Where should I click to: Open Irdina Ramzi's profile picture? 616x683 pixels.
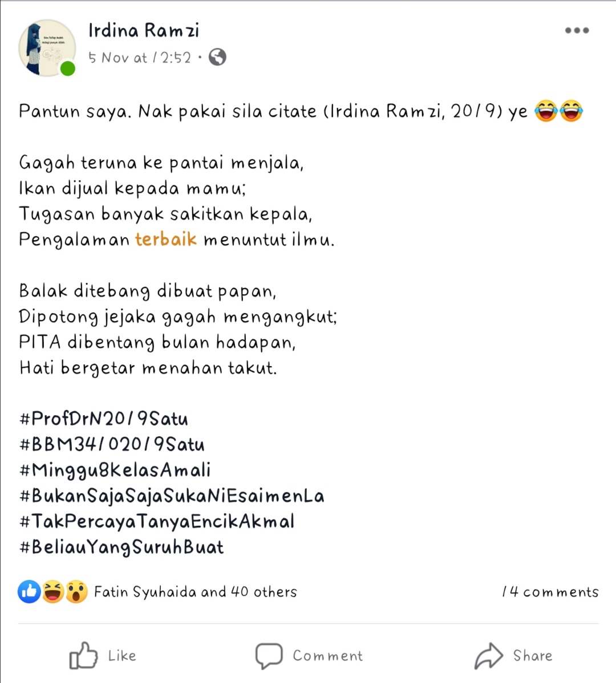click(x=47, y=48)
